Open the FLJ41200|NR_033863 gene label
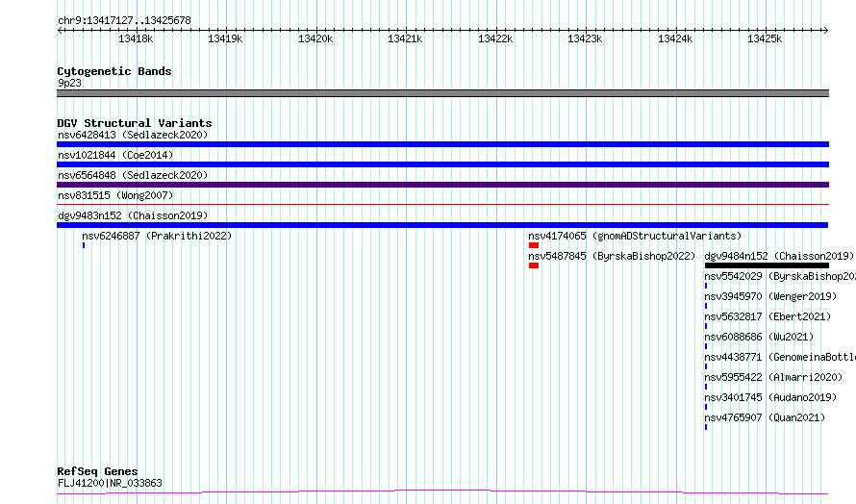The height and width of the screenshot is (504, 856). (110, 483)
